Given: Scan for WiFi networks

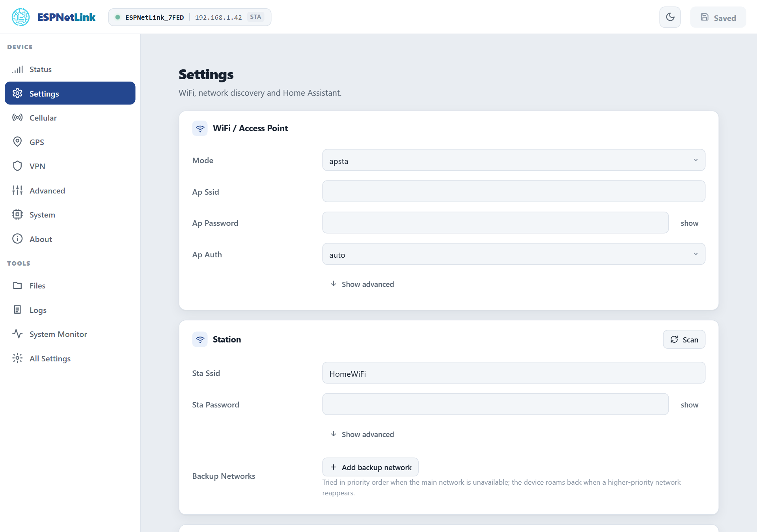Looking at the screenshot, I should pos(684,339).
